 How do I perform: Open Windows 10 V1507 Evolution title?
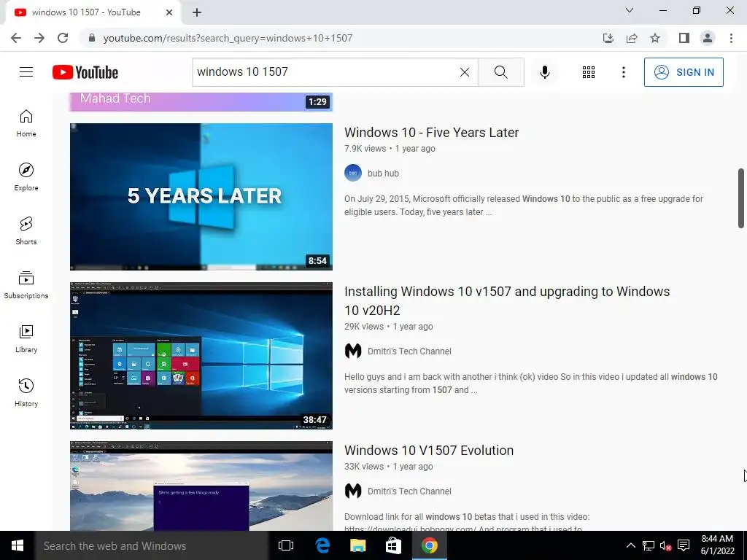tap(429, 451)
